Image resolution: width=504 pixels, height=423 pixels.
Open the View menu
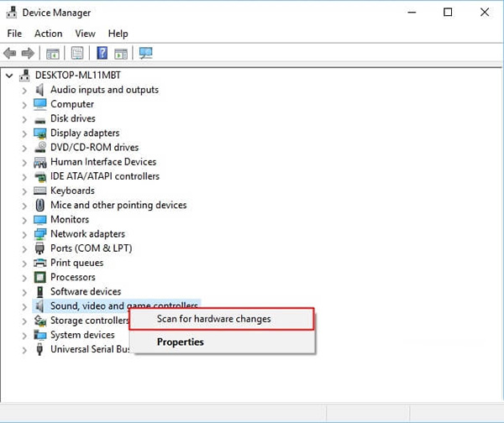(85, 34)
